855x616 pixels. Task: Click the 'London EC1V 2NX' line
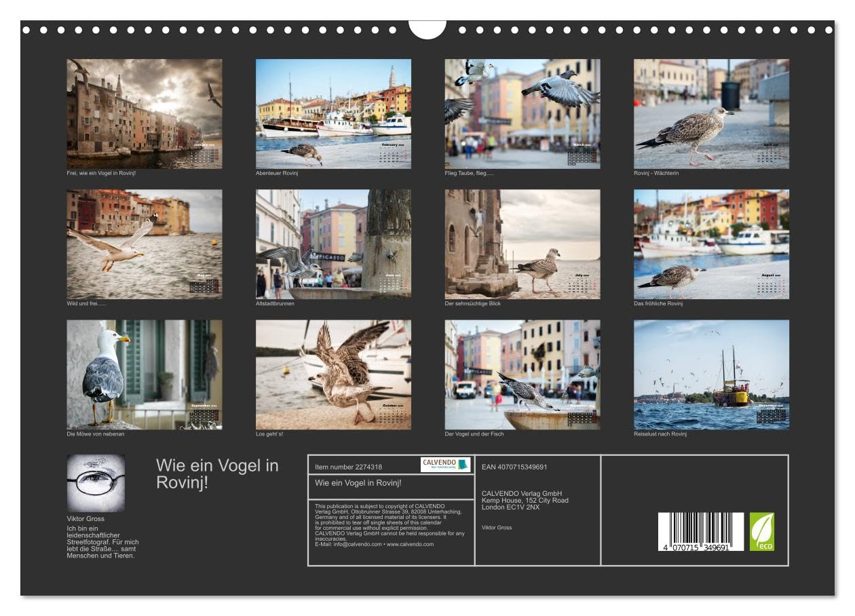pos(510,507)
